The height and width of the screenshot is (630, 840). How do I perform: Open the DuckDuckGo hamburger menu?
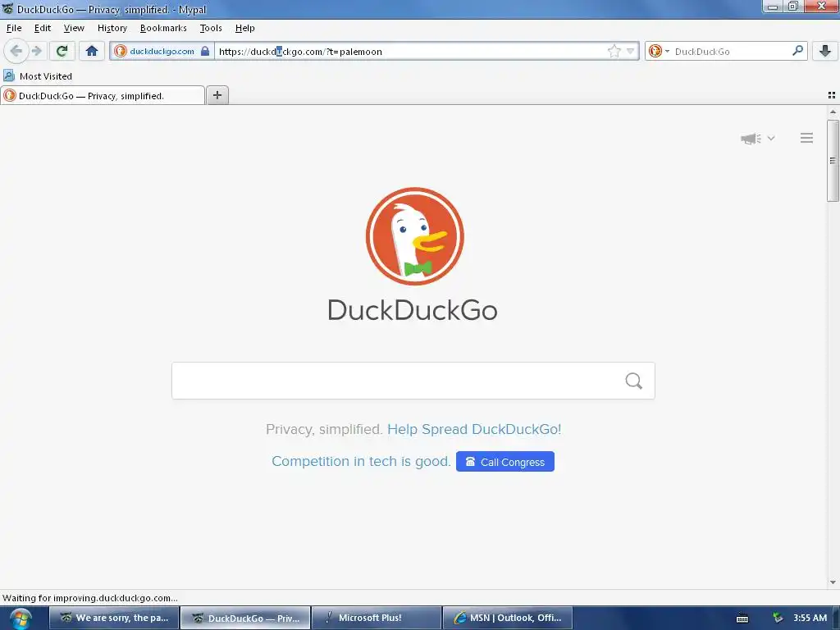(x=807, y=138)
